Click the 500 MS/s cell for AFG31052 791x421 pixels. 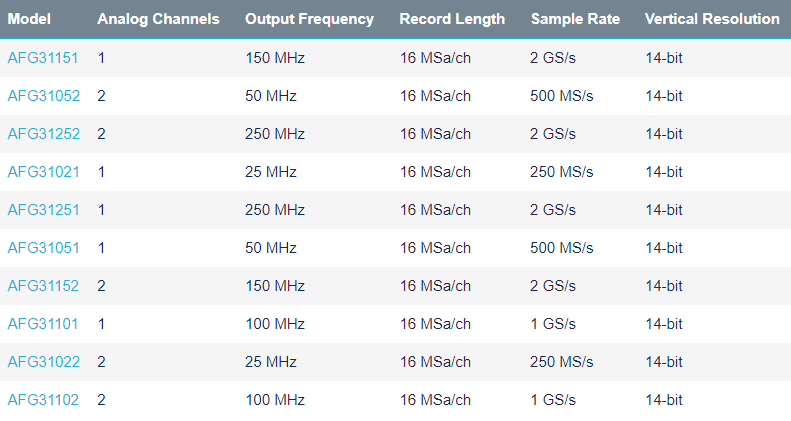coord(560,96)
